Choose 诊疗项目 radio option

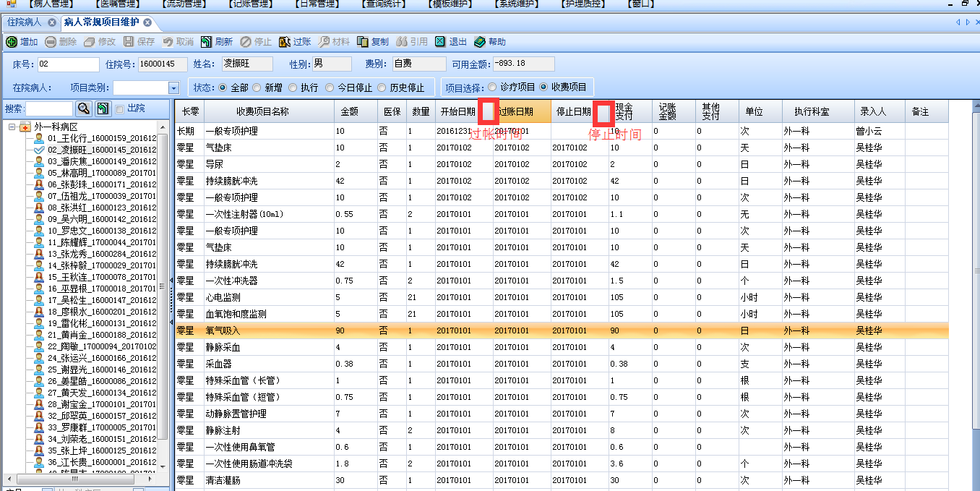click(x=492, y=87)
